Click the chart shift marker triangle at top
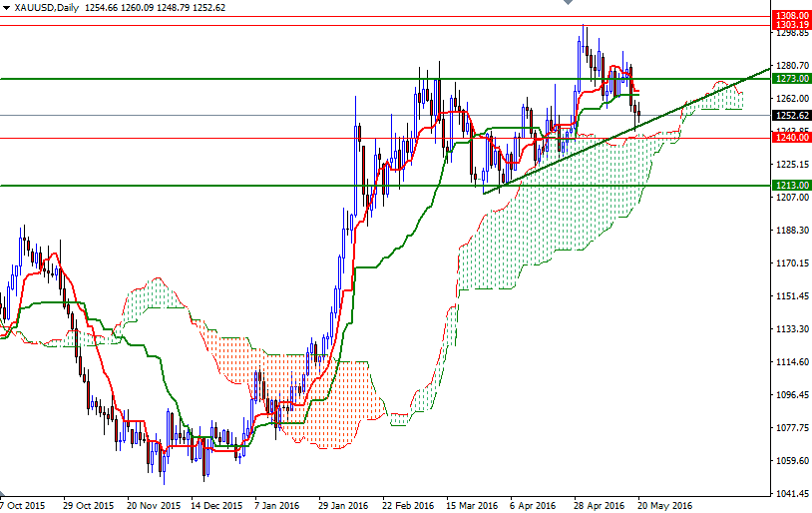Screen dimensions: 812x513 coord(568,3)
